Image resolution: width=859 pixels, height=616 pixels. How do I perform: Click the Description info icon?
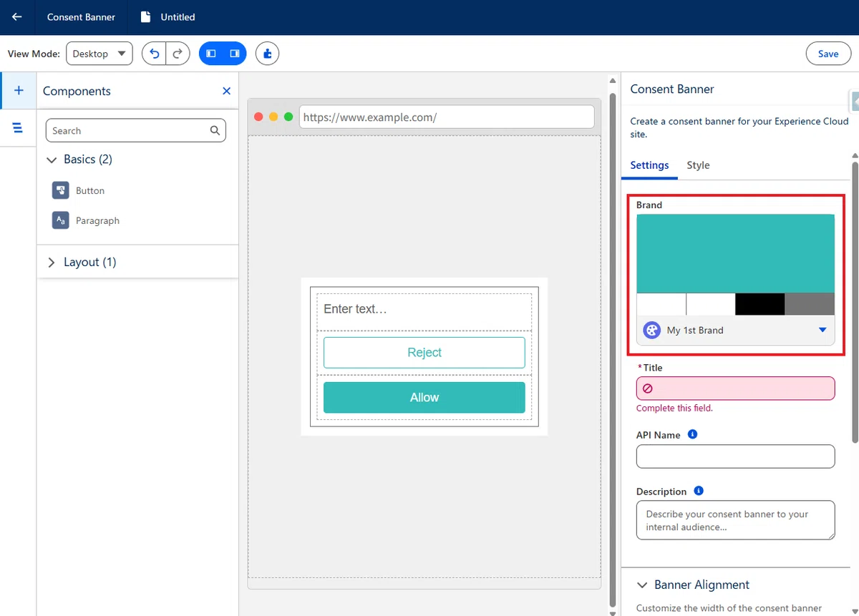click(x=699, y=491)
